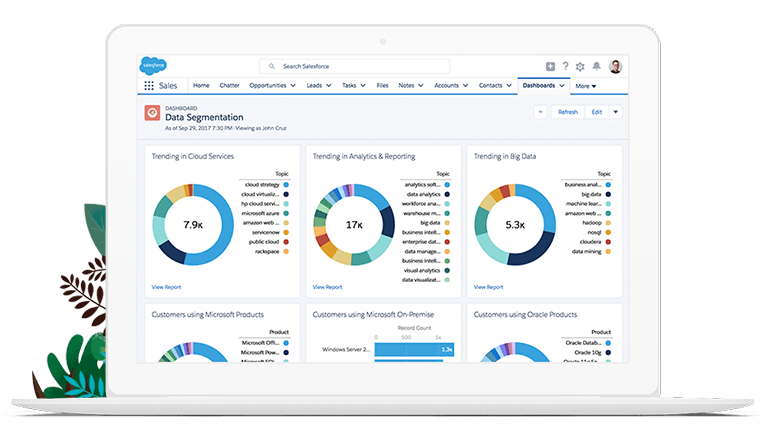Screen dimensions: 768x448
Task: Click the Sales app name label
Action: (168, 86)
